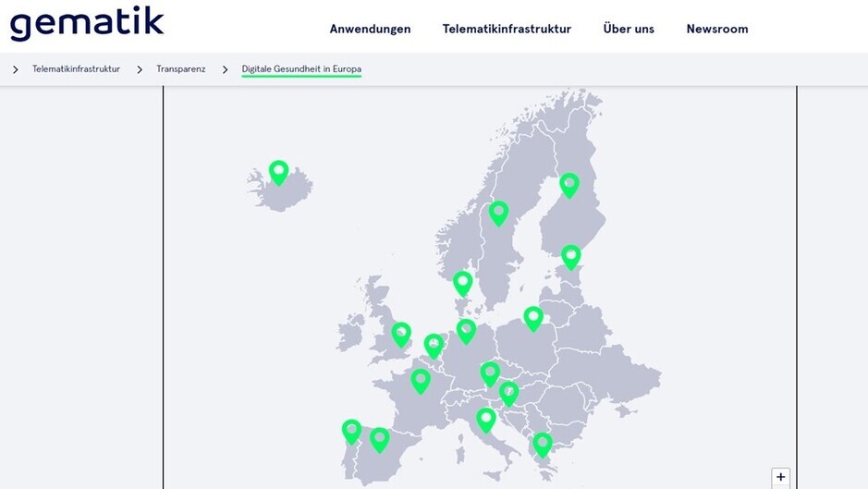
Task: Open the Telematikinfrastruktur navigation menu
Action: 507,29
